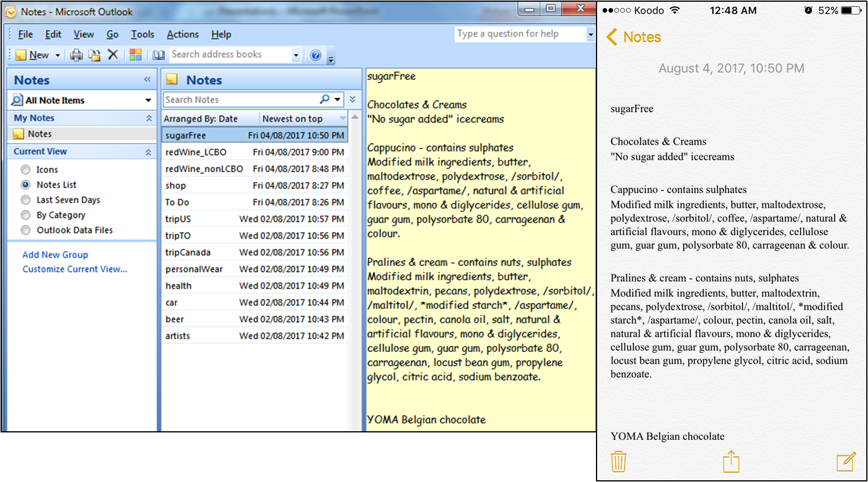Select the By Category radio button
Viewport: 868px width, 482px height.
coord(25,215)
